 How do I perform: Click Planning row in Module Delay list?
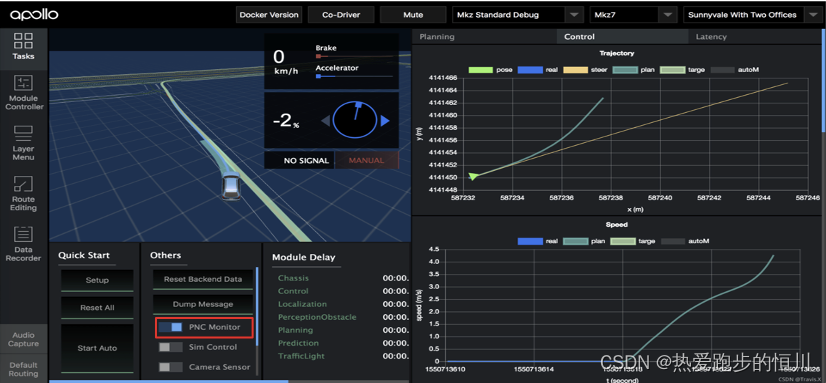[343, 330]
